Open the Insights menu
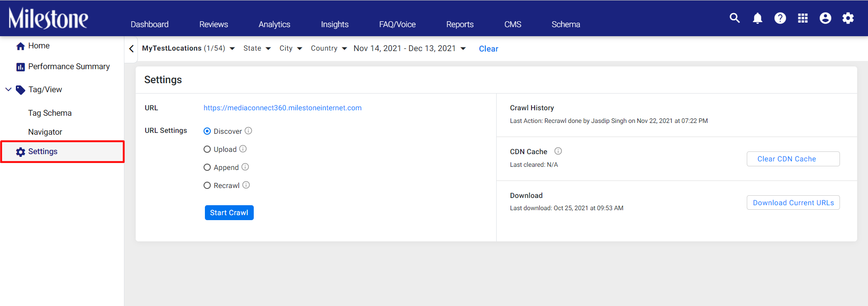 [335, 24]
